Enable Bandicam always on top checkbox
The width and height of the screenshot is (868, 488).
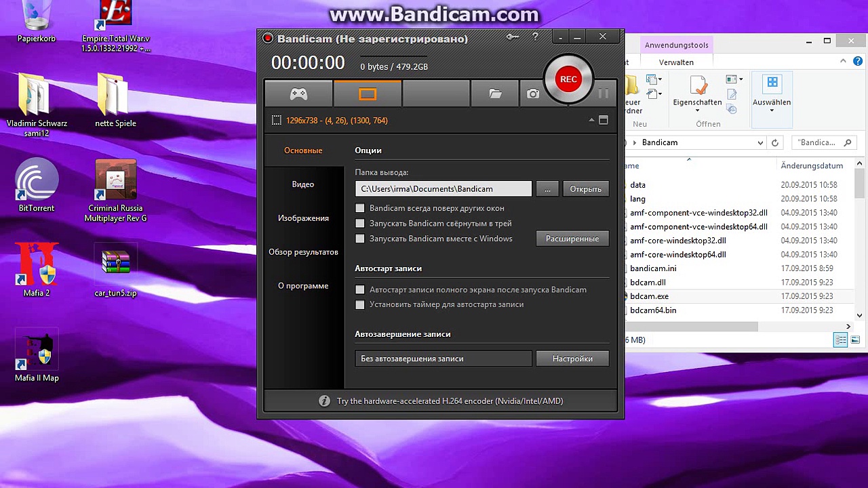click(360, 208)
